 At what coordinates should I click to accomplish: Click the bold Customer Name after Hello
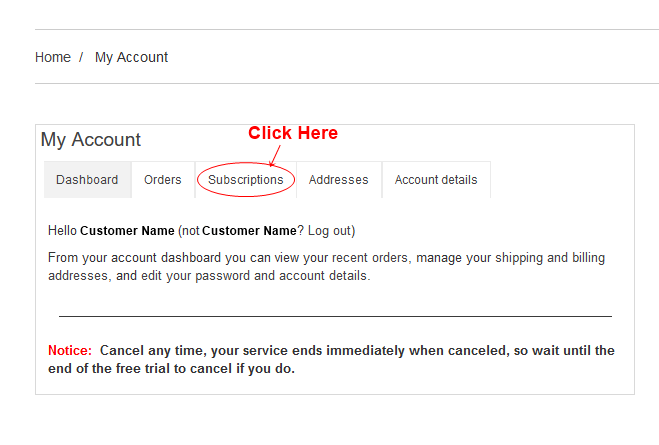click(x=127, y=231)
